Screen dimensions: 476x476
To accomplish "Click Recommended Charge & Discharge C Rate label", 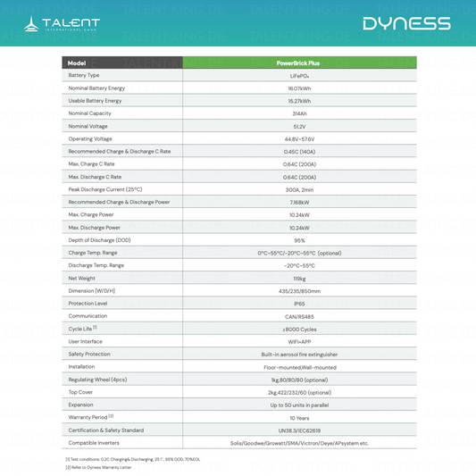I will (x=120, y=152).
